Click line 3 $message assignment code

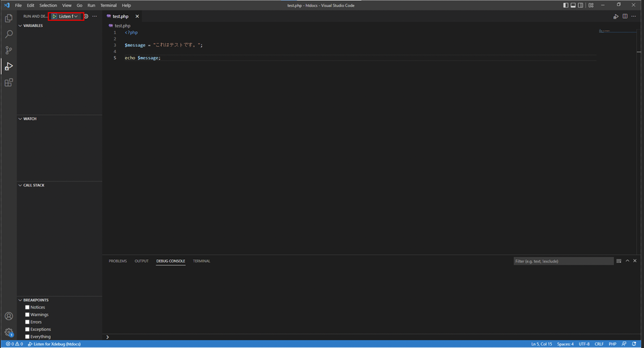pos(163,45)
